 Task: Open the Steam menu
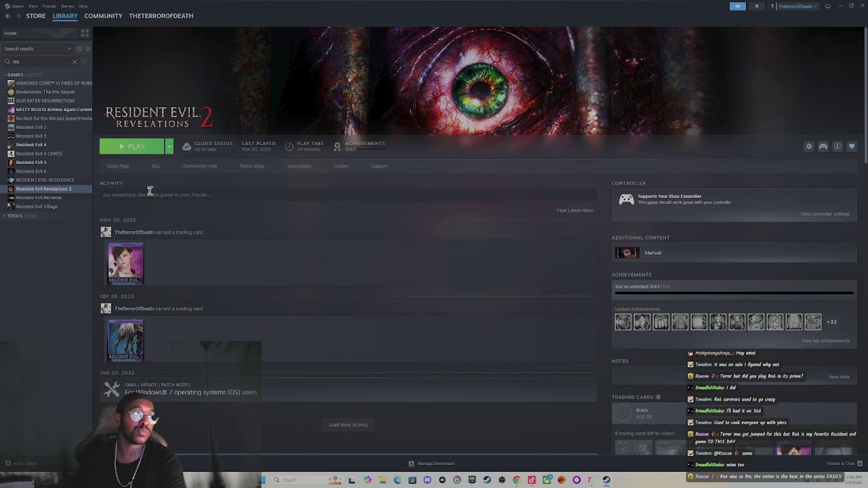pos(18,6)
